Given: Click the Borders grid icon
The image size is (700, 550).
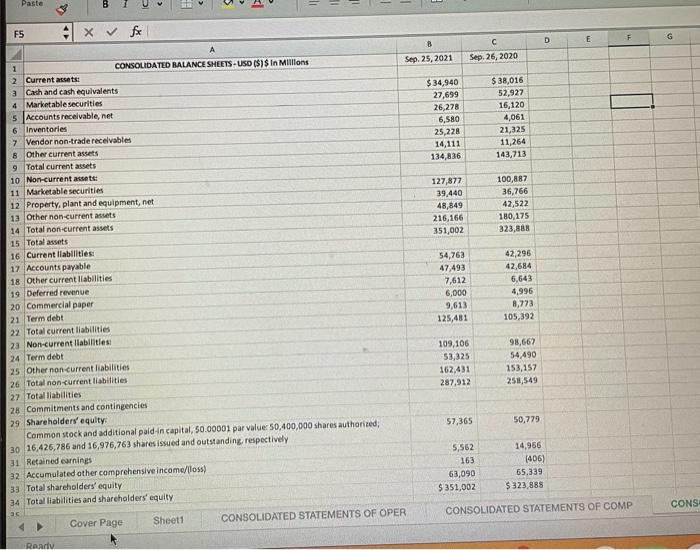Looking at the screenshot, I should (186, 4).
